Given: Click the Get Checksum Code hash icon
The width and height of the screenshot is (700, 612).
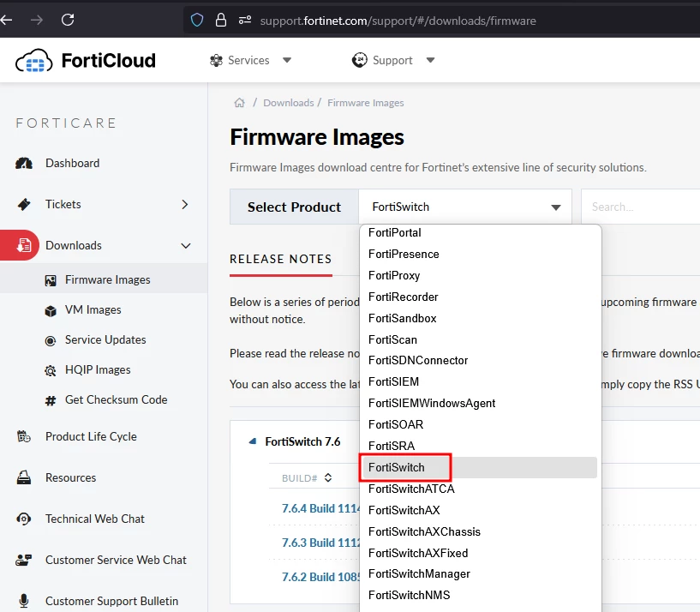Looking at the screenshot, I should click(51, 400).
